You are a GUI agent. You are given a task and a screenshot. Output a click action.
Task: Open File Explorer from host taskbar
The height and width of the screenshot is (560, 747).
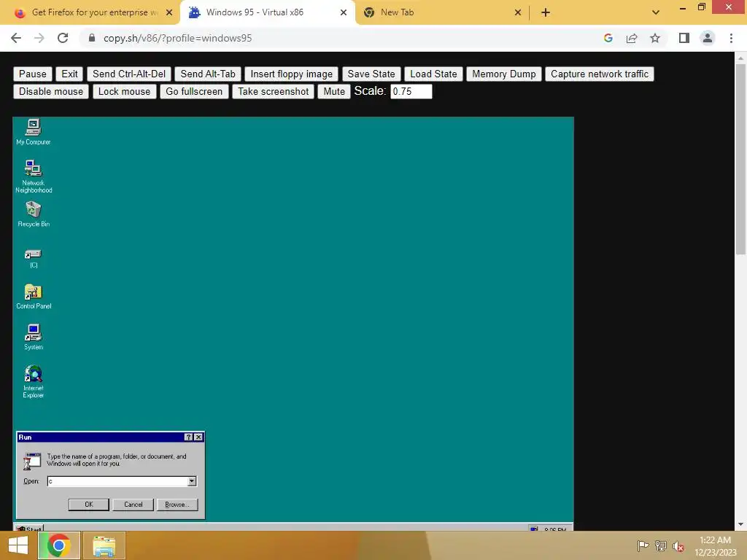104,545
